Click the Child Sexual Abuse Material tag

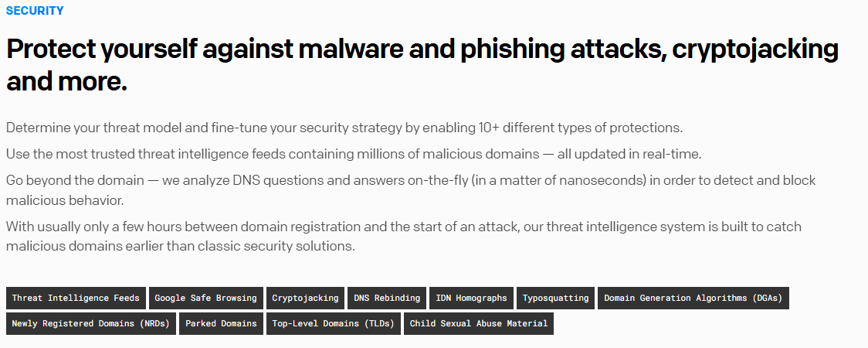[479, 323]
